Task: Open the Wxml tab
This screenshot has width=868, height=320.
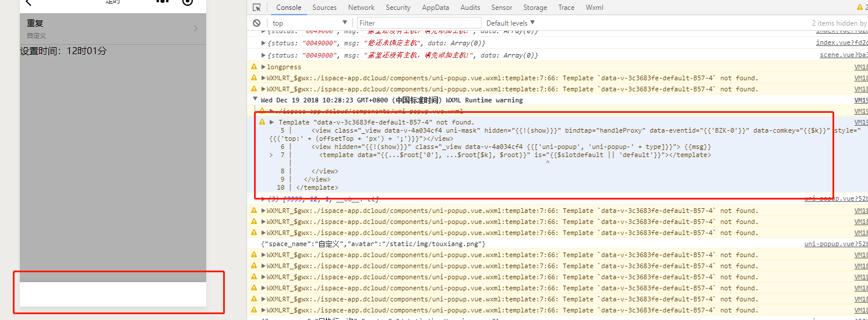Action: 594,8
